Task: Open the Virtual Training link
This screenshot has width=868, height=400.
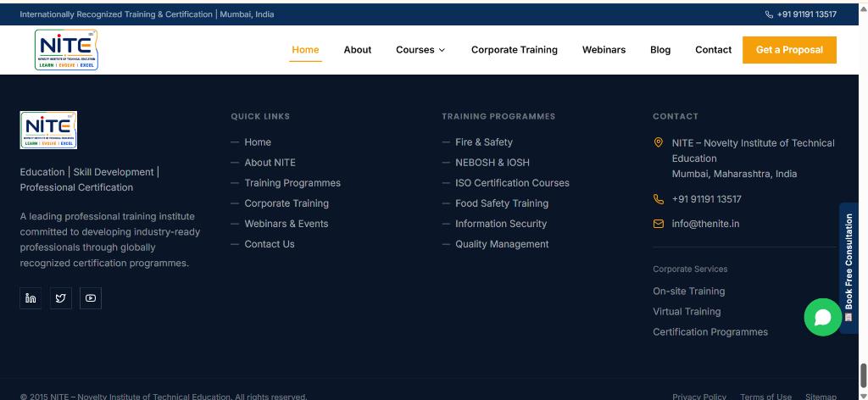Action: click(x=687, y=312)
